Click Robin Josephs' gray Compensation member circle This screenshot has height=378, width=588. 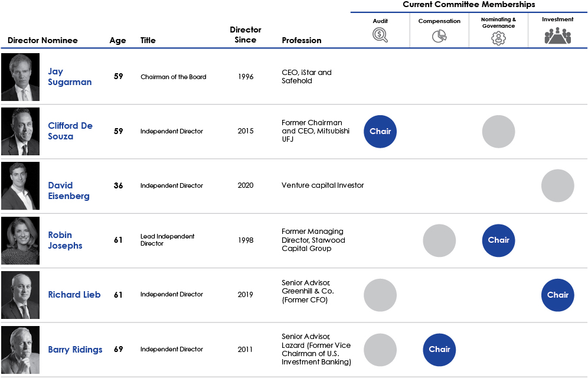pyautogui.click(x=439, y=240)
